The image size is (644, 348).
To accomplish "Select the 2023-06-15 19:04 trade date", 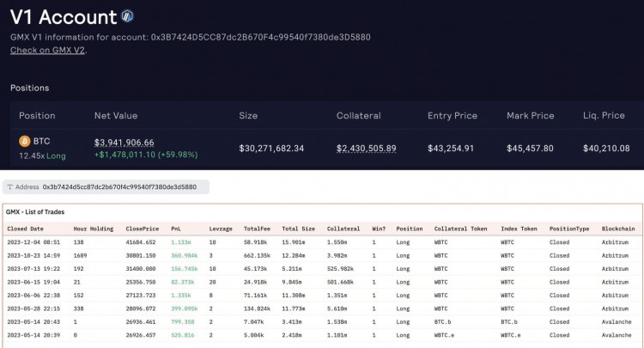I will [33, 282].
